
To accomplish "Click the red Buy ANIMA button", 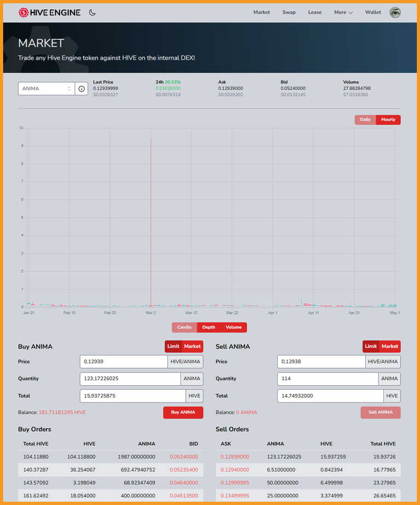I will click(183, 412).
